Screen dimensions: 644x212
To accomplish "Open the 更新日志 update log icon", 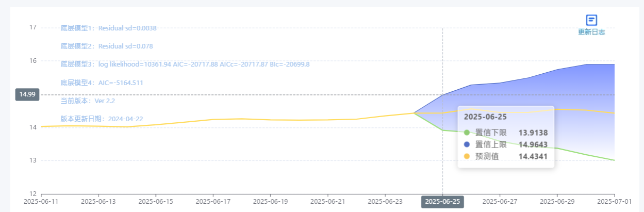I will [591, 20].
